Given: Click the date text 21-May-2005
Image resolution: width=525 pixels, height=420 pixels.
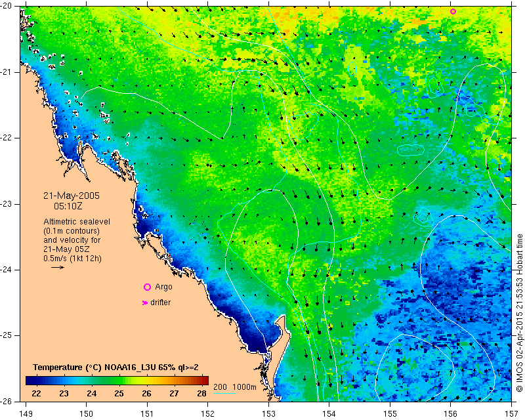Looking at the screenshot, I should (x=72, y=196).
